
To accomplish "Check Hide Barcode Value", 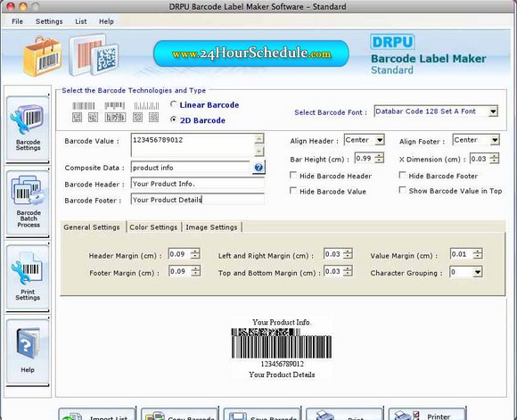I will coord(292,190).
